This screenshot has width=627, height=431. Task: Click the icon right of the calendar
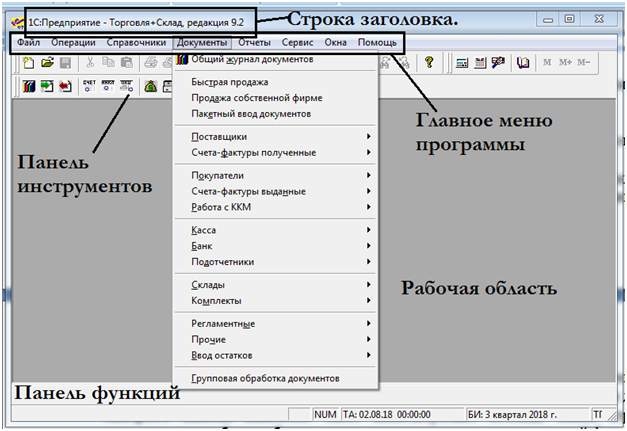click(x=498, y=62)
